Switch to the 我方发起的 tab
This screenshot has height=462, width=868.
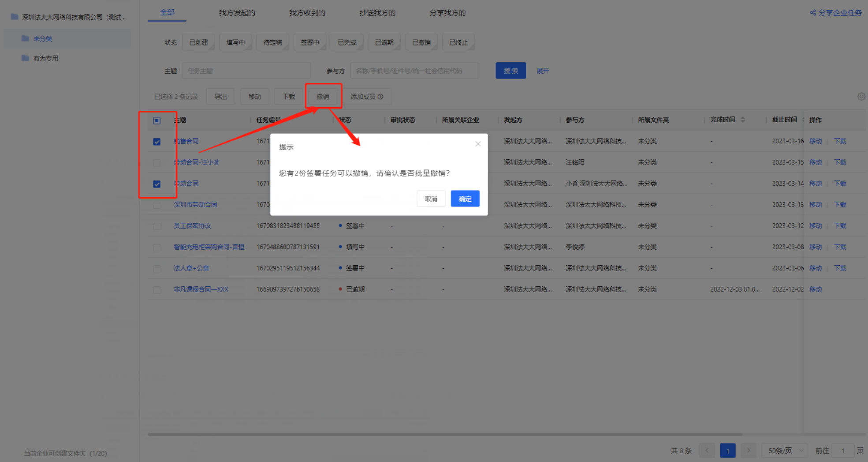(237, 13)
